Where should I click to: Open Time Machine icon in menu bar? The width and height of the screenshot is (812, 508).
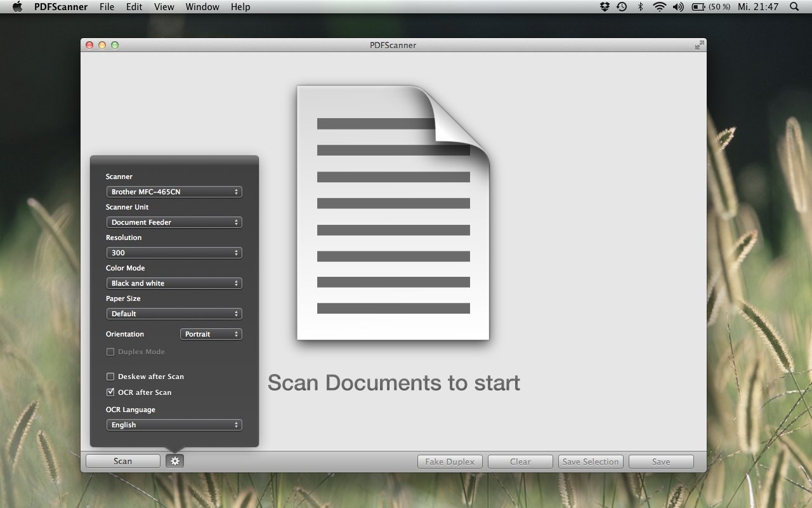coord(622,7)
